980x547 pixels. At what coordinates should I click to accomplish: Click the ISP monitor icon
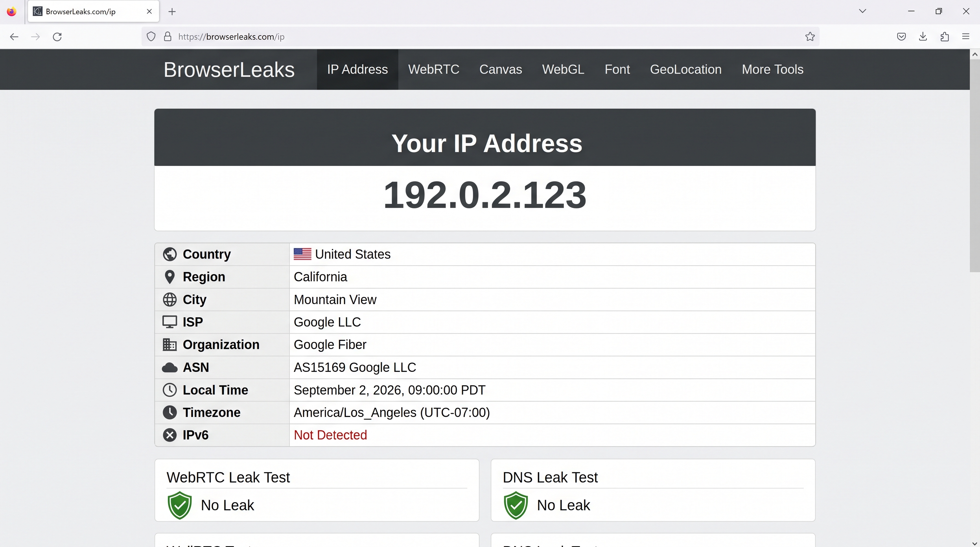coord(170,322)
